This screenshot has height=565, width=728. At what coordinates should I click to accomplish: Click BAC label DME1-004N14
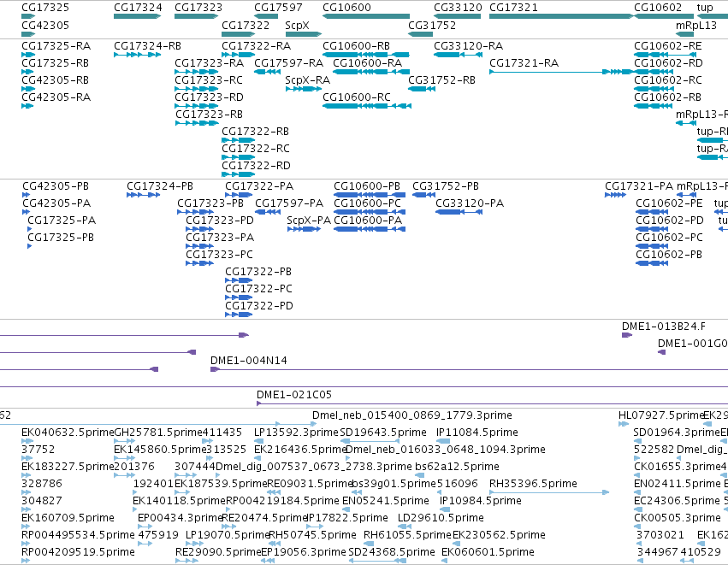pyautogui.click(x=249, y=361)
